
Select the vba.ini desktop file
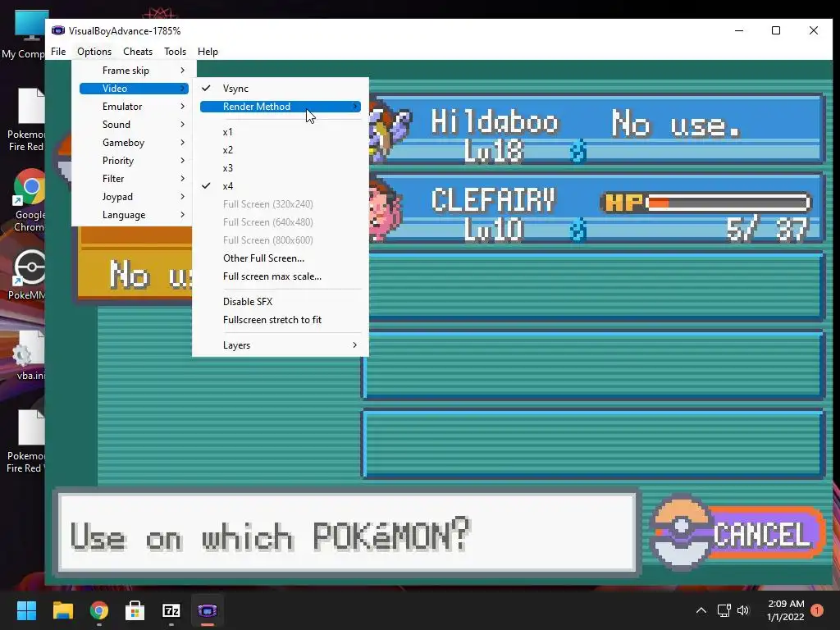[30, 355]
